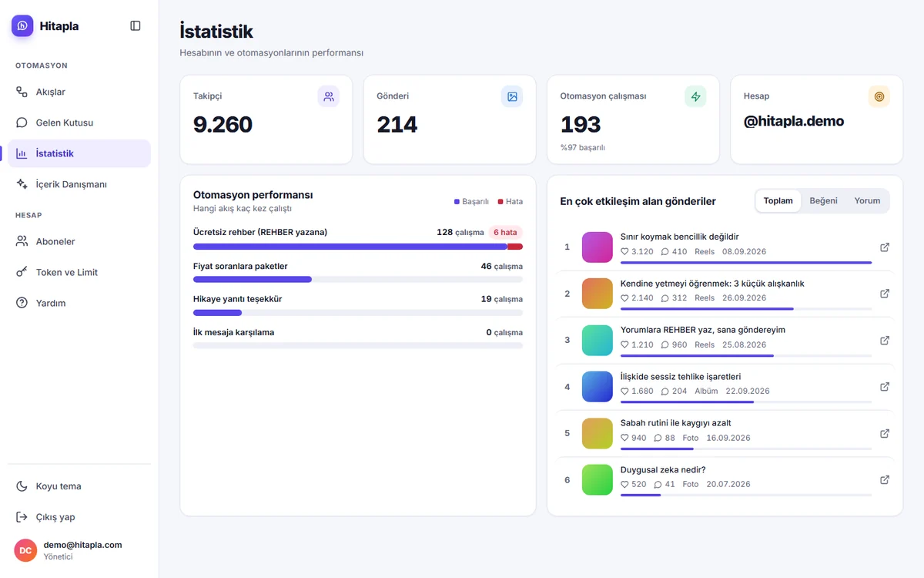Select İstatistik in the sidebar
The width and height of the screenshot is (924, 578).
pyautogui.click(x=79, y=153)
